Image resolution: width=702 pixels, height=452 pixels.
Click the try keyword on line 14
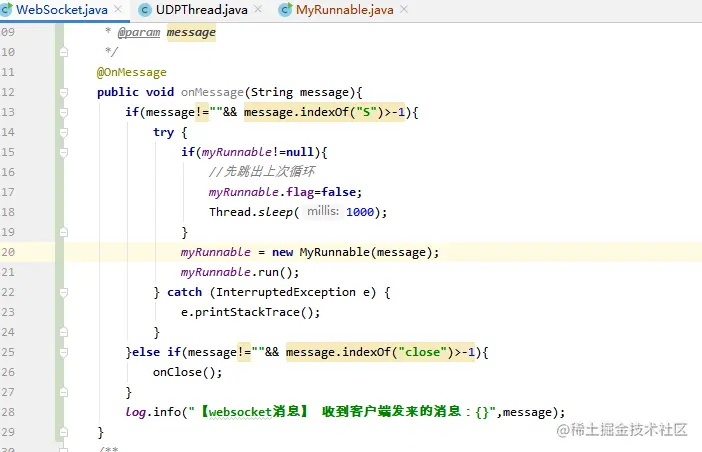click(x=163, y=132)
